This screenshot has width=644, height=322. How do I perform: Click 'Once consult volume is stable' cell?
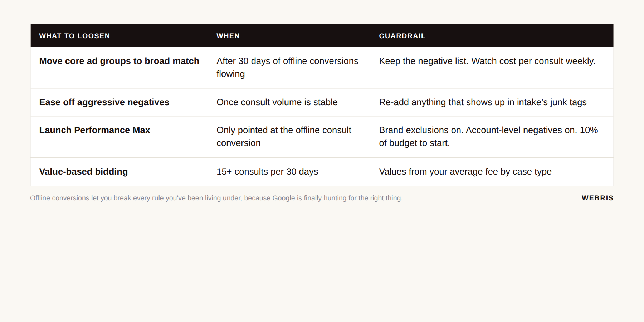coord(277,102)
